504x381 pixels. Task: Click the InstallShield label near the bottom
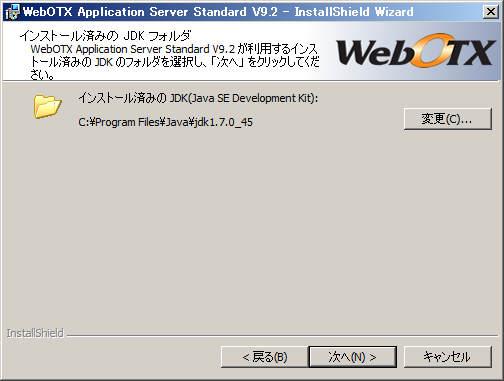[35, 333]
